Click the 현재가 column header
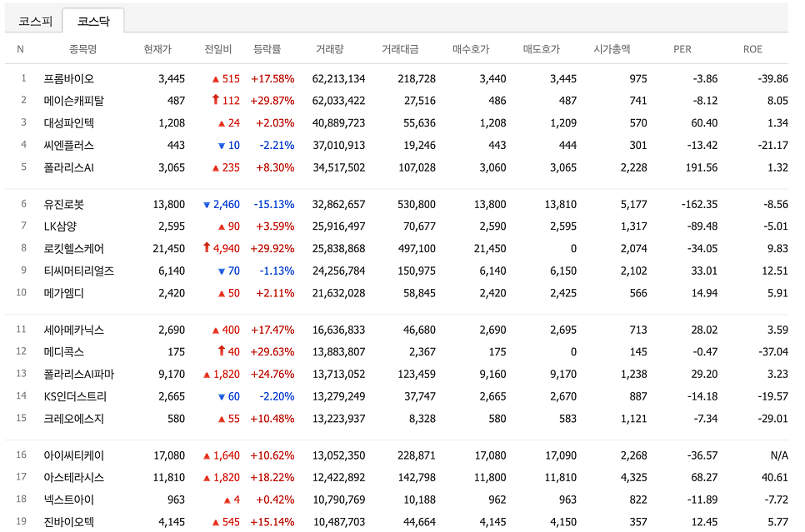This screenshot has height=532, width=805. tap(157, 49)
